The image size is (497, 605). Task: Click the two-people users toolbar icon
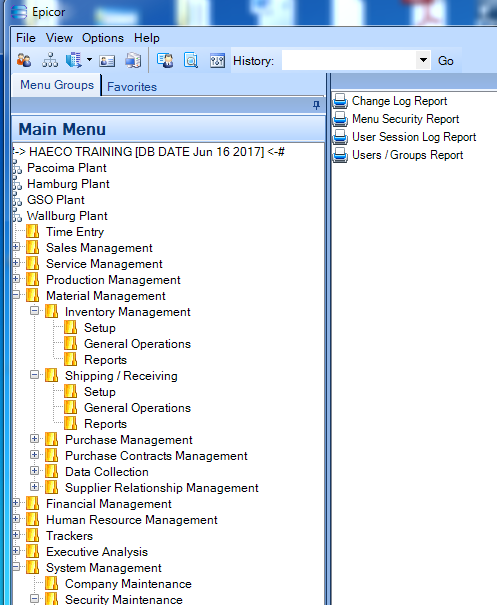coord(24,61)
